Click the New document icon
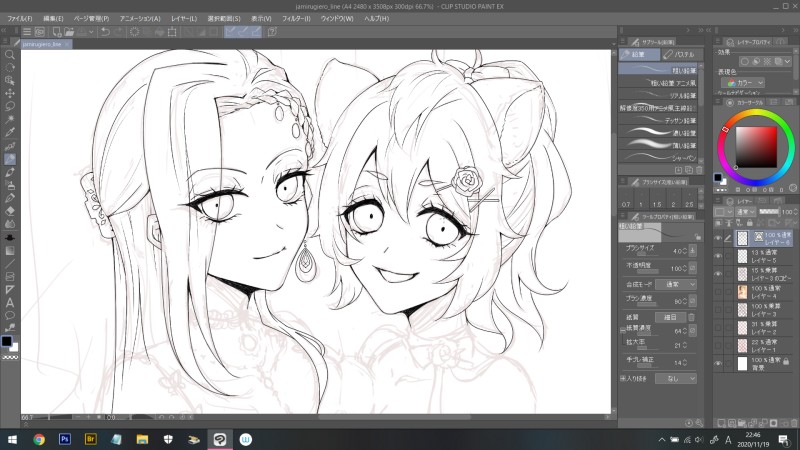This screenshot has width=800, height=450. point(57,32)
